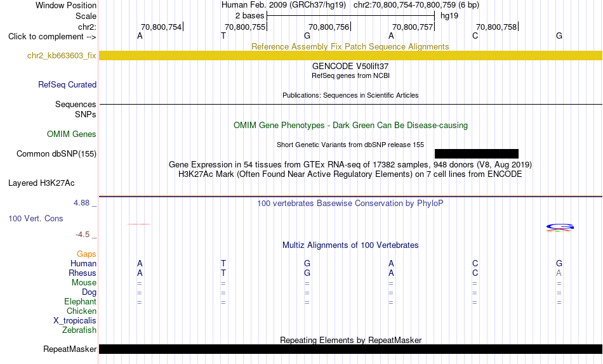
Task: Click the '2 bases' scale bar
Action: coord(350,16)
